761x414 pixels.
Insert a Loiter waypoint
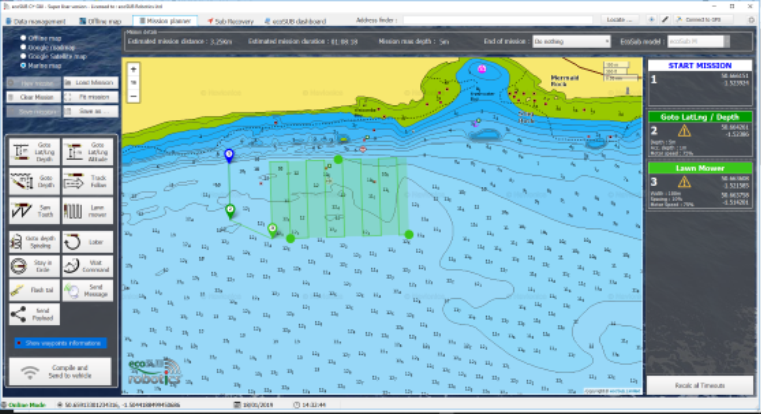[x=87, y=241]
